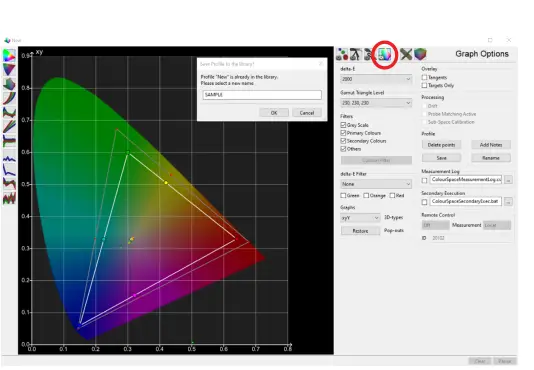Click the profile Save button
The image size is (534, 370).
(x=441, y=158)
